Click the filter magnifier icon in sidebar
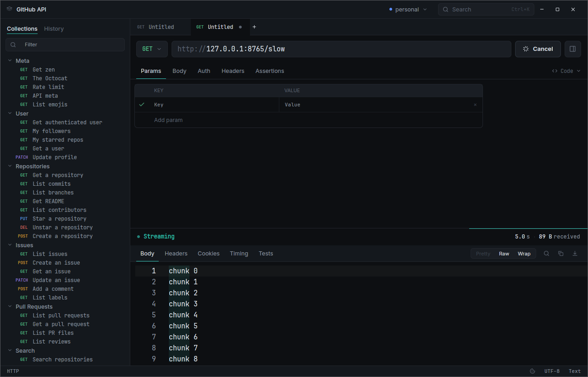 13,44
